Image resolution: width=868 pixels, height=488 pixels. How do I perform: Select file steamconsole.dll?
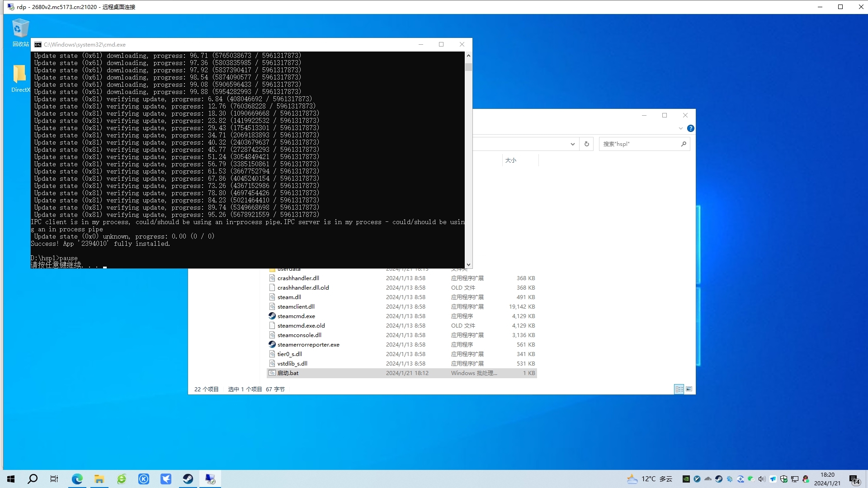point(299,335)
